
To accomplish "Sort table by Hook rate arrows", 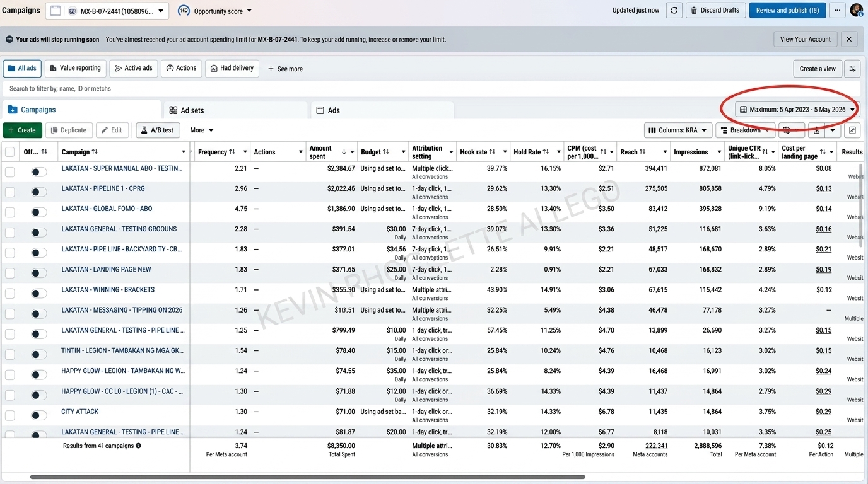I will point(493,152).
